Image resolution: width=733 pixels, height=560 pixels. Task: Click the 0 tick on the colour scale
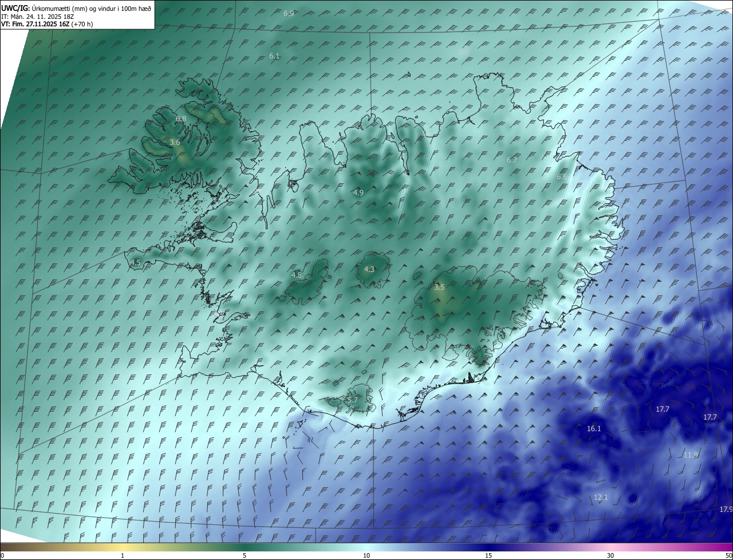pyautogui.click(x=2, y=555)
